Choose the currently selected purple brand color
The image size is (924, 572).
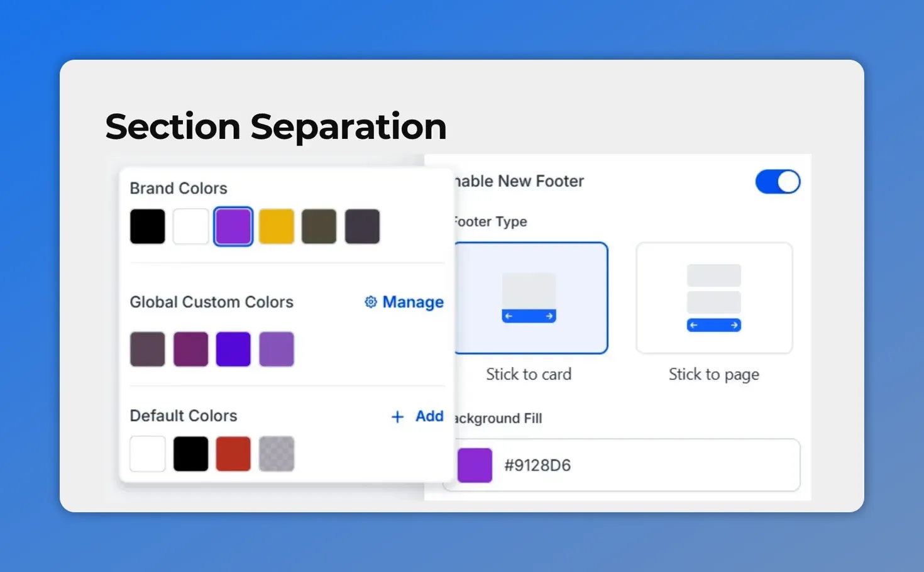[233, 226]
